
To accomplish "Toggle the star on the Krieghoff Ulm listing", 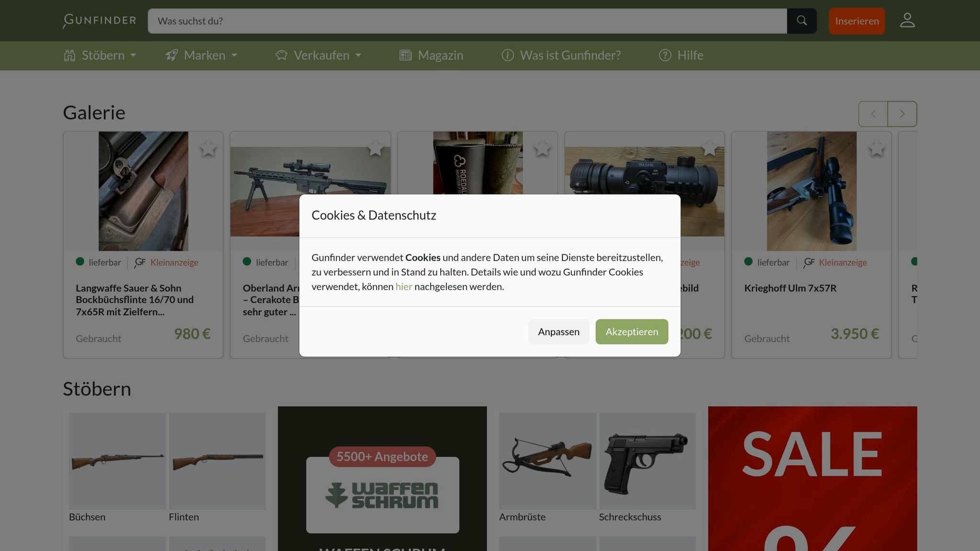I will point(877,149).
